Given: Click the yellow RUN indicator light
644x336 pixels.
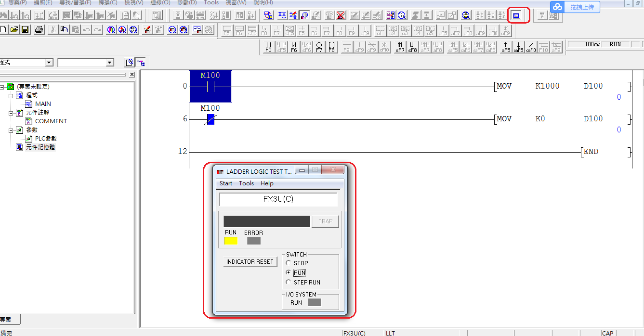Looking at the screenshot, I should (231, 241).
